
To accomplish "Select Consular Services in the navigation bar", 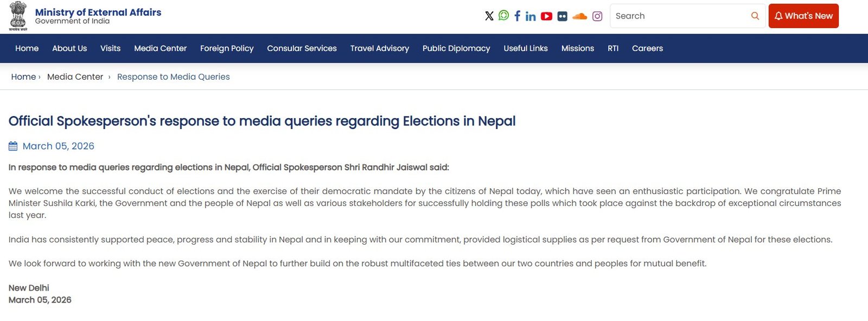I will coord(302,48).
